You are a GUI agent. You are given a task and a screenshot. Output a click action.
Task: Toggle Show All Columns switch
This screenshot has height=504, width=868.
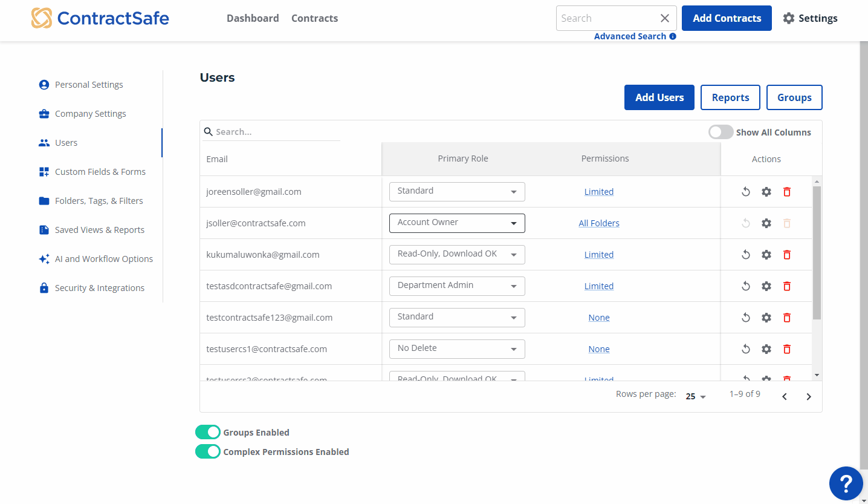[721, 133]
